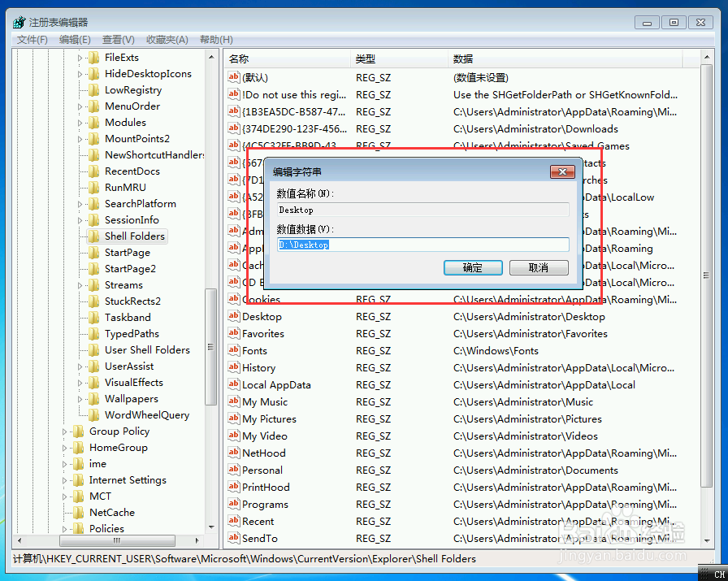Click the string icon beside the Fonts entry
Image resolution: width=728 pixels, height=581 pixels.
234,350
